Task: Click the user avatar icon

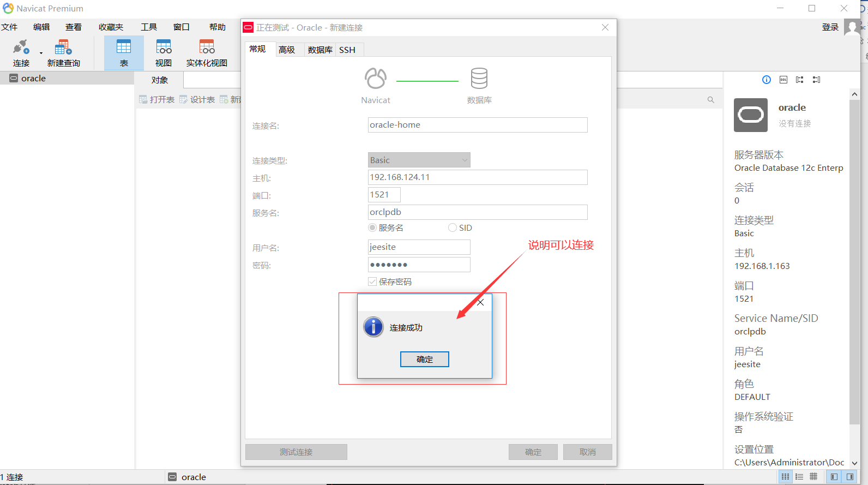Action: click(x=852, y=27)
